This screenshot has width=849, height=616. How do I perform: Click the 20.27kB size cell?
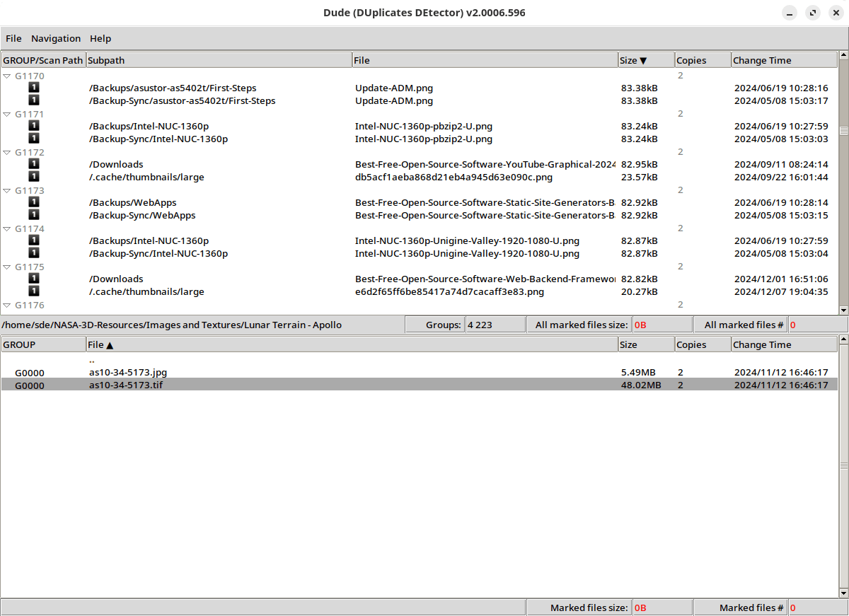coord(640,291)
